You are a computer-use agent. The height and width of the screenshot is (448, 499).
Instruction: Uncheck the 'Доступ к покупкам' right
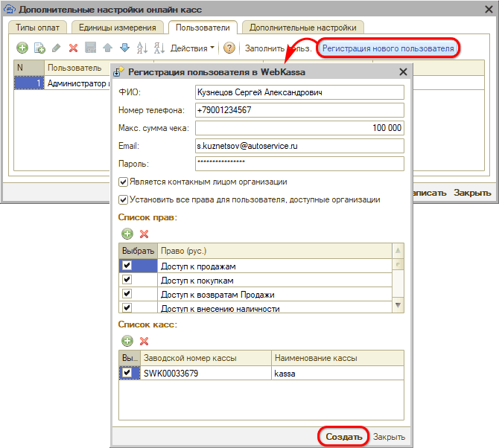[x=127, y=280]
